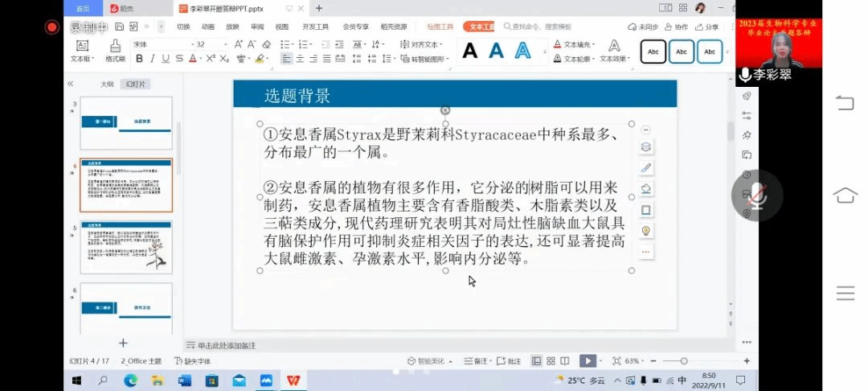Insert a text box (文本框)
This screenshot has height=391, width=868.
pos(82,50)
